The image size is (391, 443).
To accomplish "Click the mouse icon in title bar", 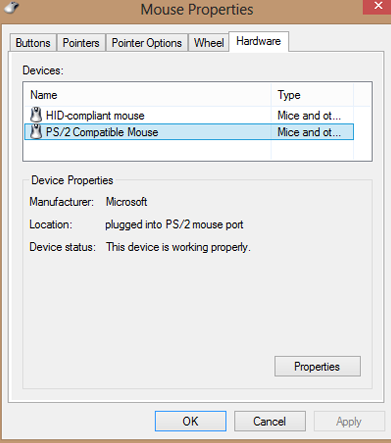I will click(x=12, y=8).
